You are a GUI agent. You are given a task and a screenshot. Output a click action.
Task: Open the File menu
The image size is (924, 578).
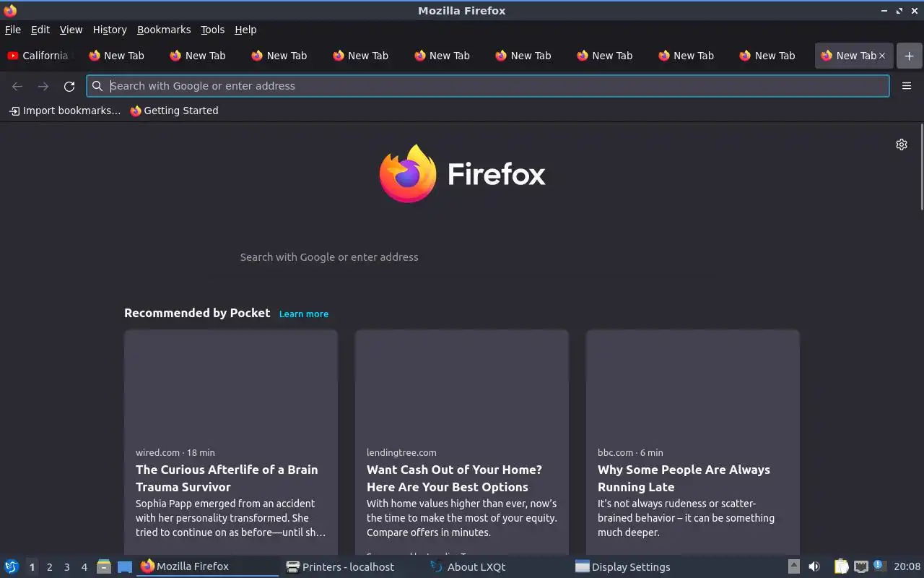coord(13,30)
